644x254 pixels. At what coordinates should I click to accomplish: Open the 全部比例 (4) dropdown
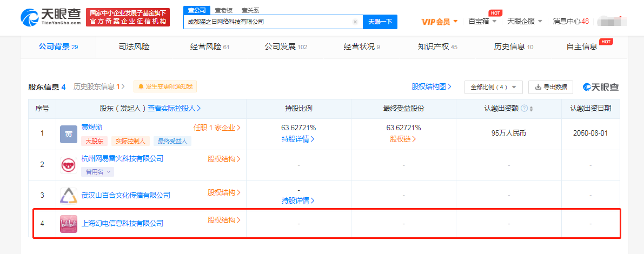pyautogui.click(x=493, y=87)
